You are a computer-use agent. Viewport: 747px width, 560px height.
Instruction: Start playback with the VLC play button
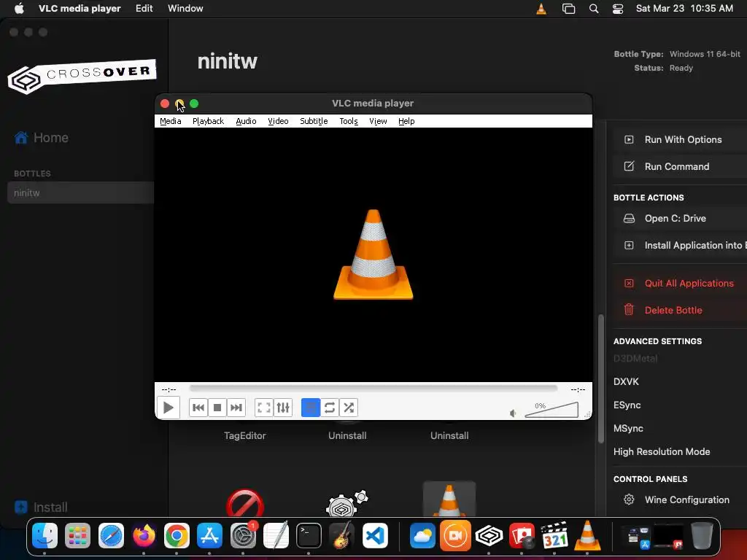(169, 408)
